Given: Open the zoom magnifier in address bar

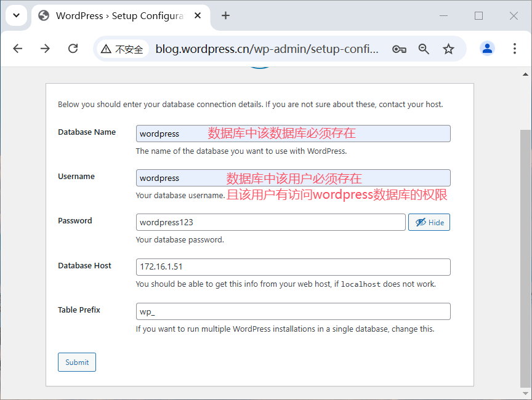Looking at the screenshot, I should coord(424,49).
